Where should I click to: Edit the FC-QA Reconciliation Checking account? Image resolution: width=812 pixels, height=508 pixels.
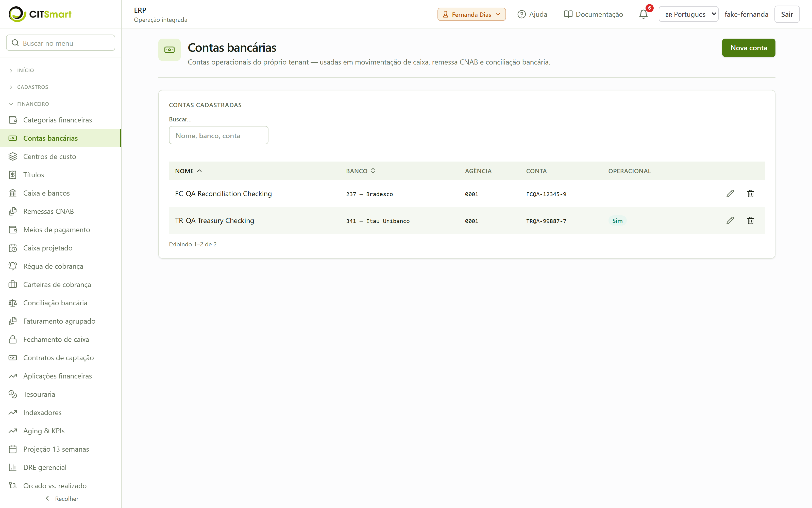(x=730, y=194)
